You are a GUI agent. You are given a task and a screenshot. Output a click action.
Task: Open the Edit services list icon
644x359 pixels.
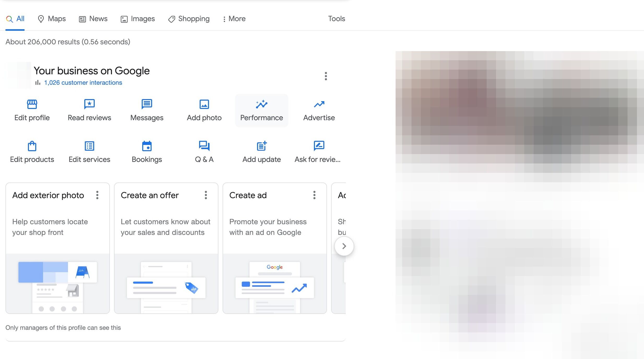click(x=90, y=146)
